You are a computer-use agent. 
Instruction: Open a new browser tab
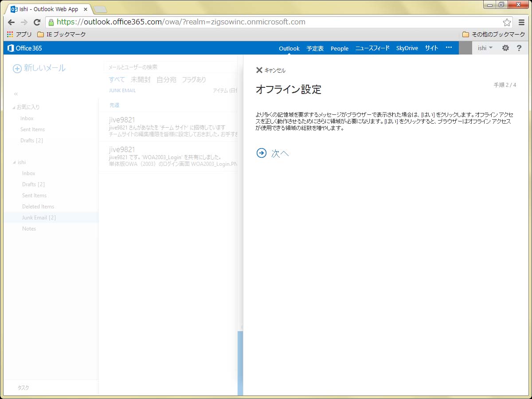click(x=100, y=9)
